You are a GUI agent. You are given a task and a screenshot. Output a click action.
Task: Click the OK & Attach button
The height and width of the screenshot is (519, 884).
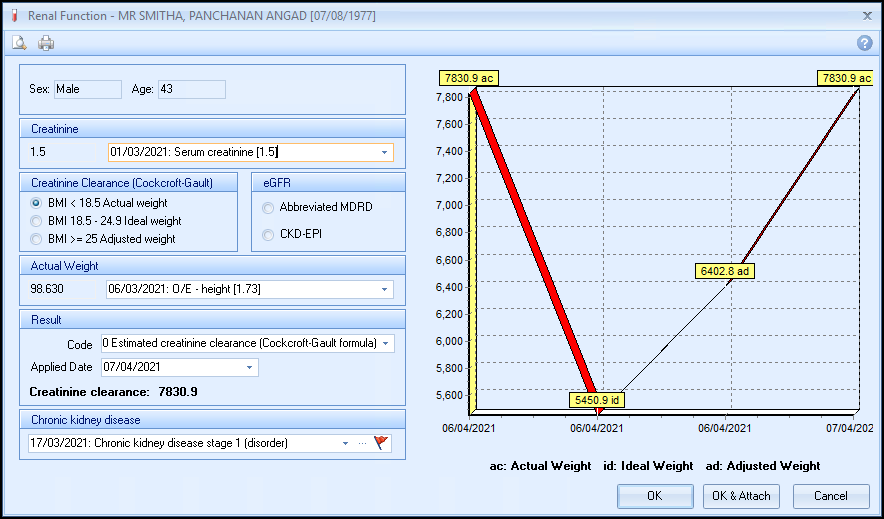741,496
